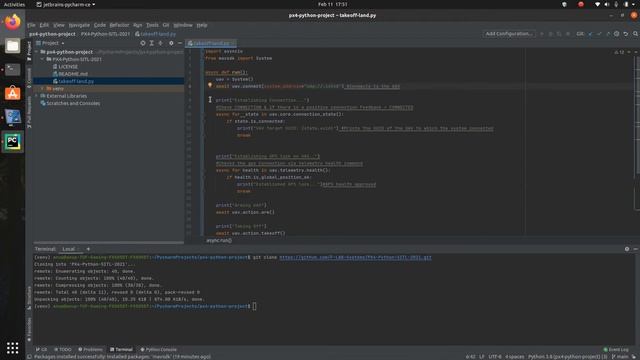Viewport: 640px width, 360px height.
Task: Open the Tools menu
Action: click(152, 25)
